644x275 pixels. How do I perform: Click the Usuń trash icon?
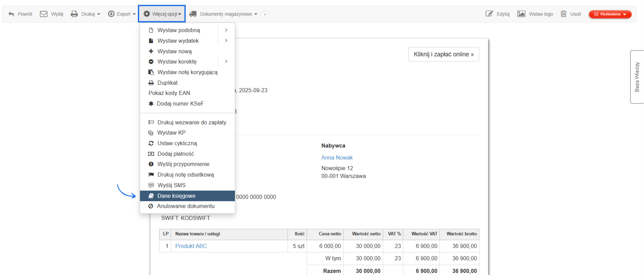click(x=563, y=14)
